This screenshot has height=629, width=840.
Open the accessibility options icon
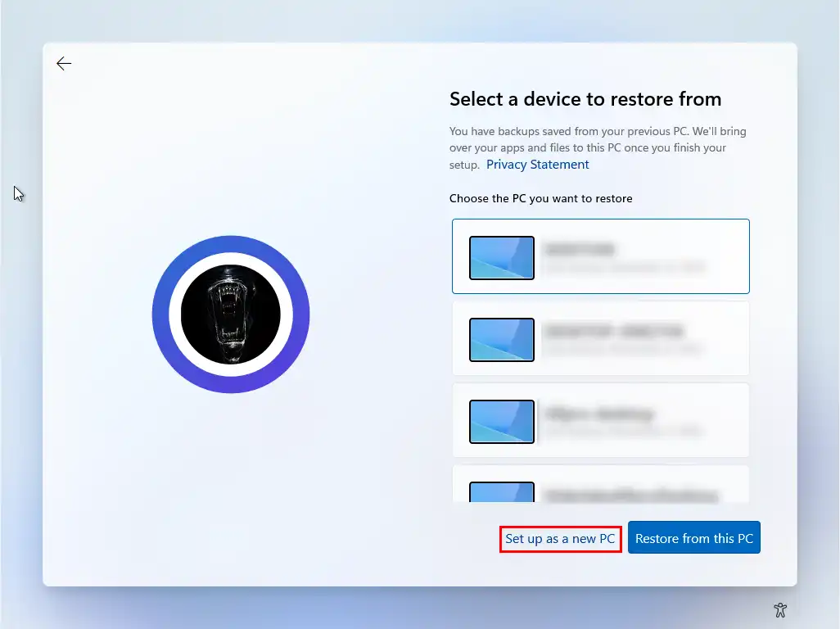coord(780,609)
